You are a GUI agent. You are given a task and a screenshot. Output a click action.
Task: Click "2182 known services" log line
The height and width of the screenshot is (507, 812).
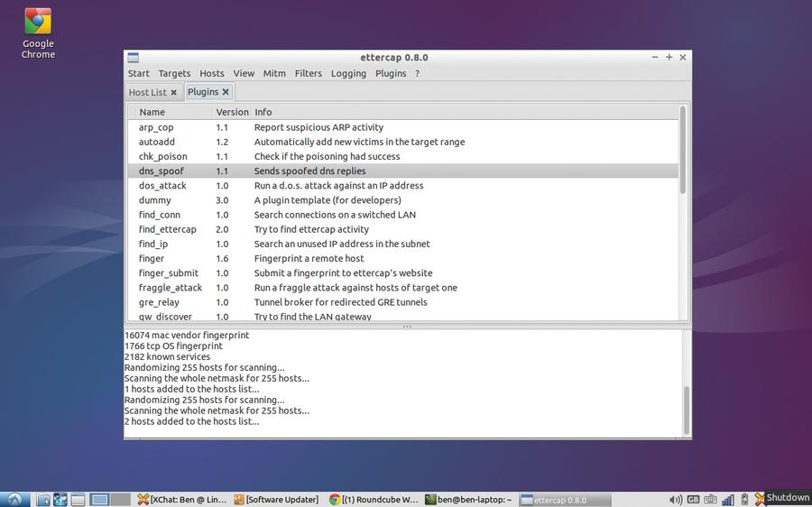[x=167, y=357]
